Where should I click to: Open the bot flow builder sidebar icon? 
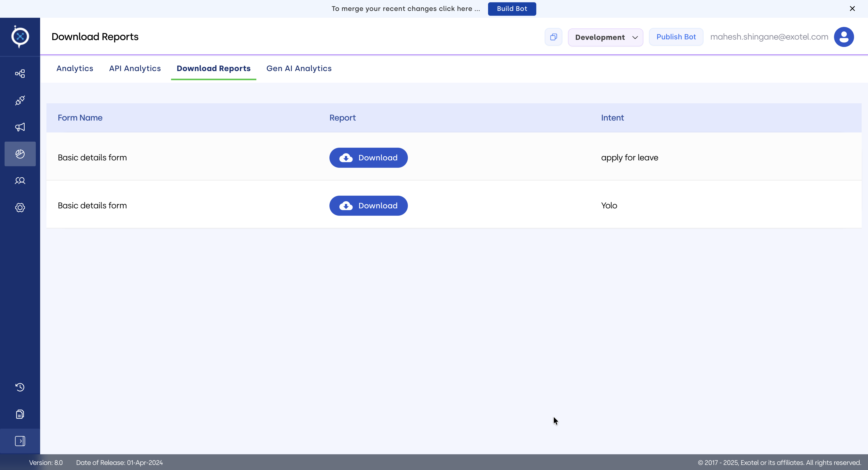pos(20,73)
